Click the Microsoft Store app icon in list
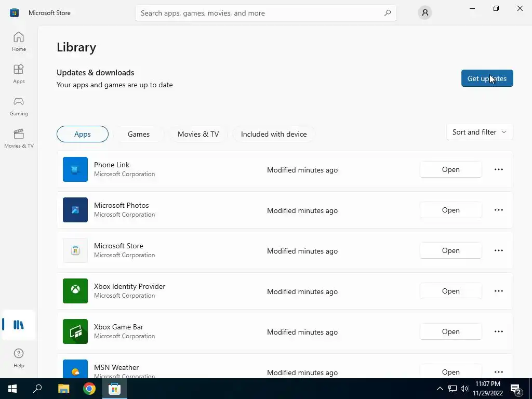Image resolution: width=532 pixels, height=399 pixels. click(x=75, y=250)
